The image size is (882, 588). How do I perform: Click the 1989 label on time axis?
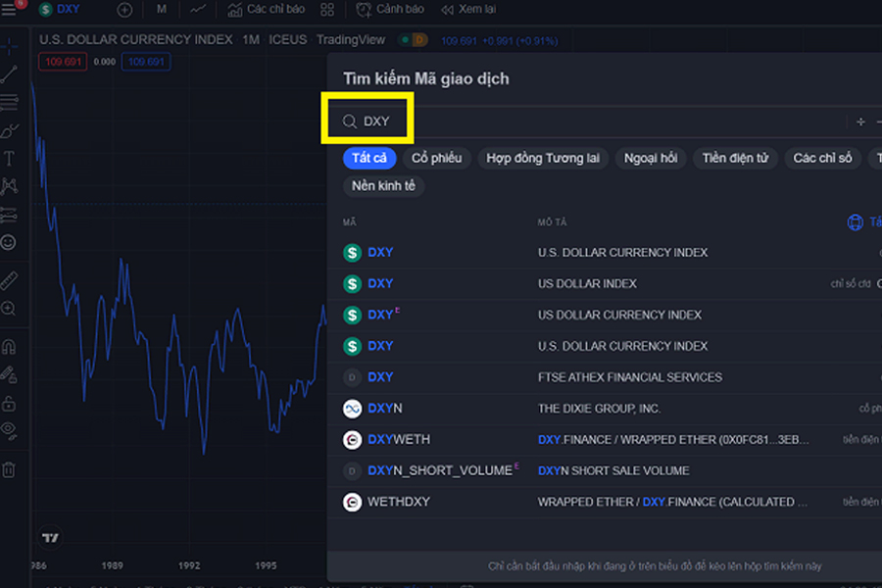pyautogui.click(x=112, y=565)
